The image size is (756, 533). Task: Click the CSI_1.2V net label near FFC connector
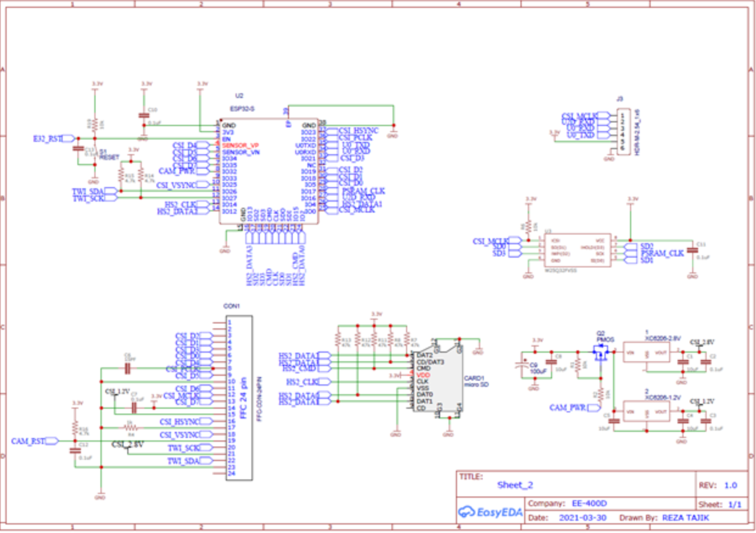pos(117,391)
